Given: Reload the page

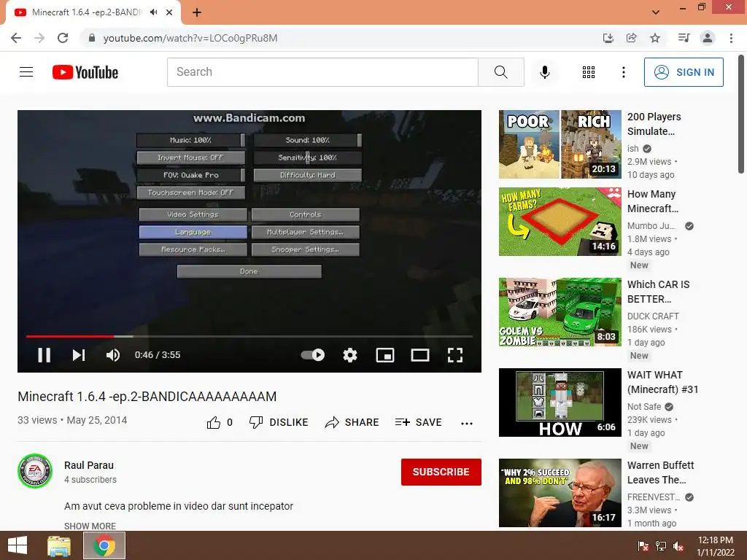Looking at the screenshot, I should click(63, 38).
